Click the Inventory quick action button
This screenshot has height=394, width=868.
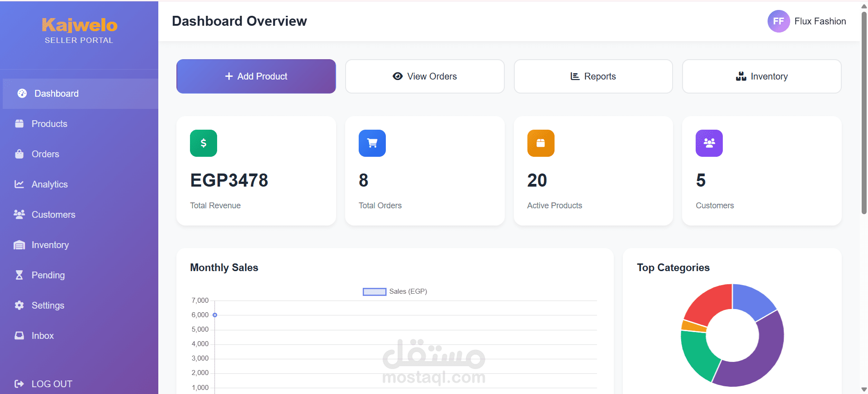click(762, 76)
